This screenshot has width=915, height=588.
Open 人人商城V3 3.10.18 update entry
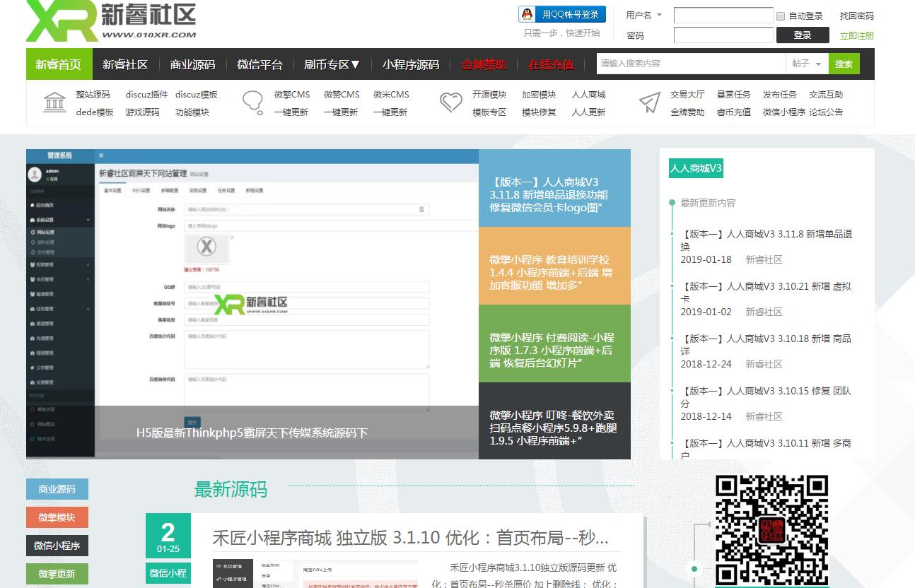(x=766, y=344)
